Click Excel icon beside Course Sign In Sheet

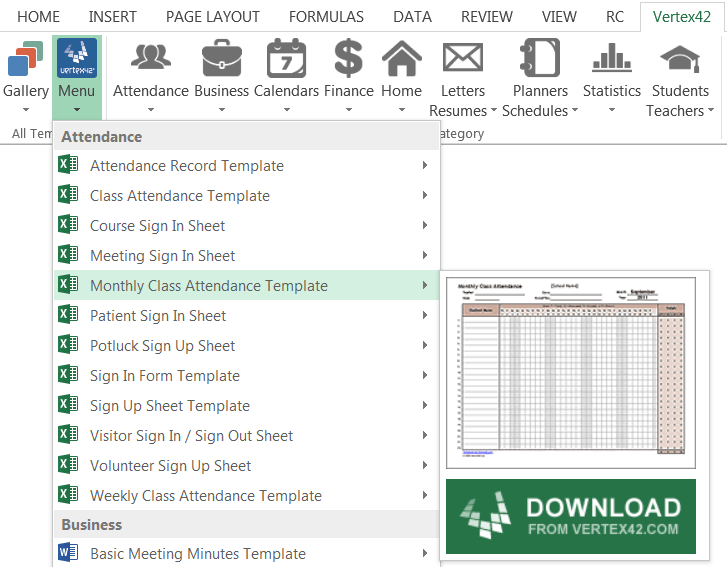(x=68, y=225)
